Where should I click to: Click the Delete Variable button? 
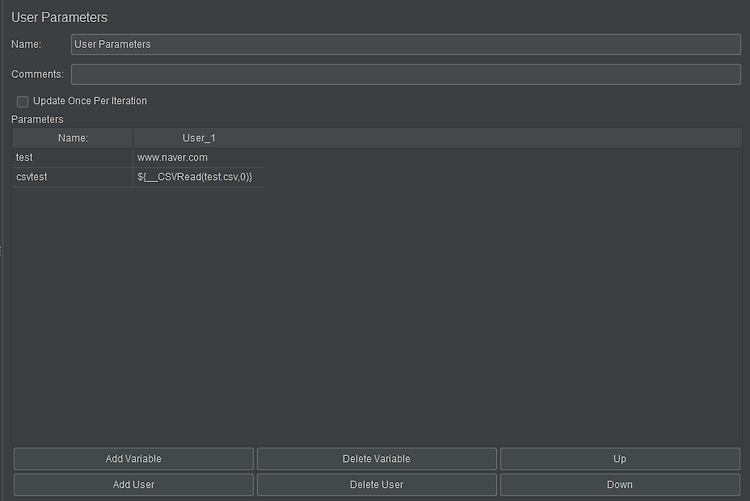[x=376, y=458]
